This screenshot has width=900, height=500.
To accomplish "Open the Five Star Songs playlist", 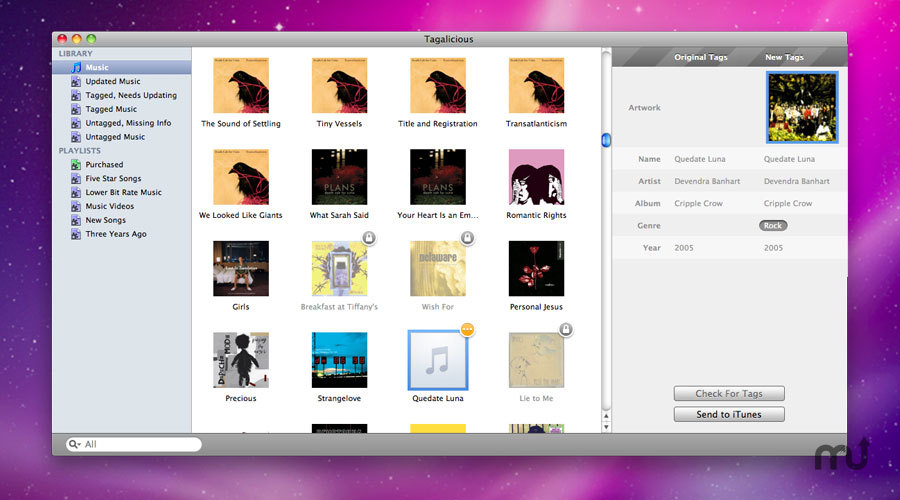I will 113,179.
